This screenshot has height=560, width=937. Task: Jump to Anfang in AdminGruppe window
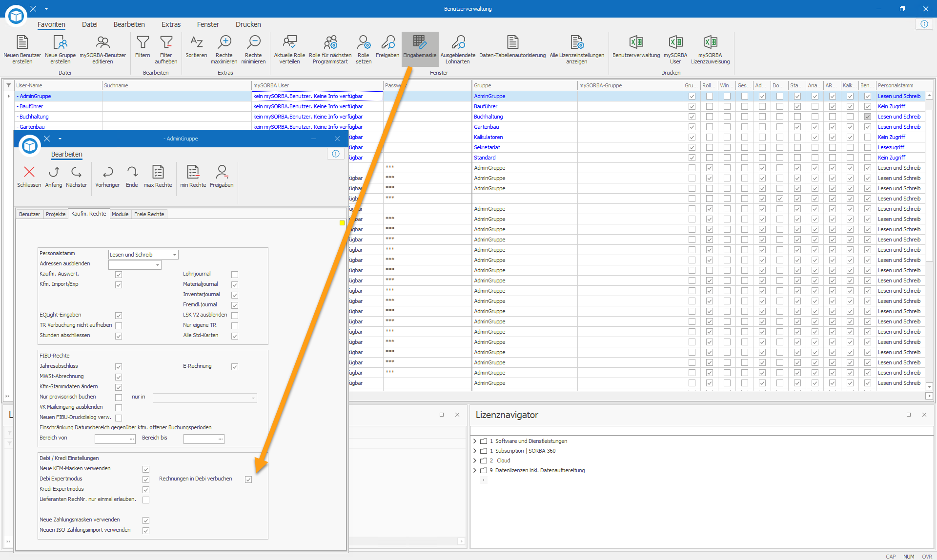[x=54, y=177]
